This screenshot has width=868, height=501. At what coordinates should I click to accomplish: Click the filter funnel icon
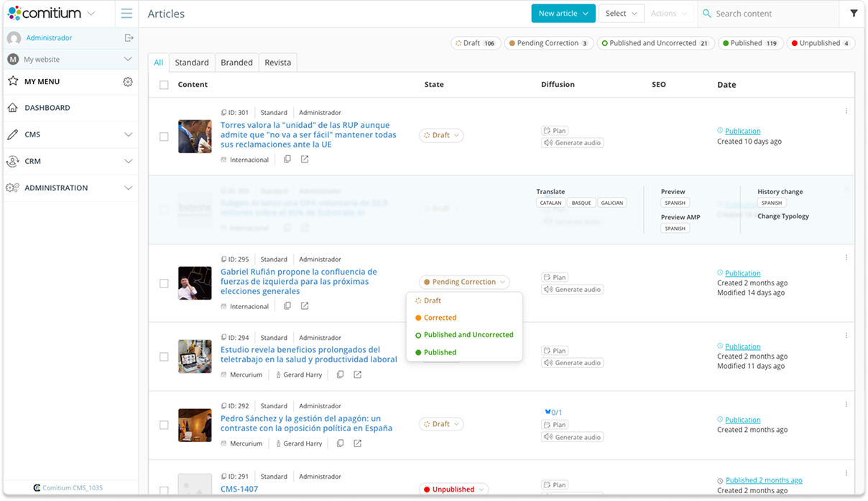pyautogui.click(x=854, y=14)
